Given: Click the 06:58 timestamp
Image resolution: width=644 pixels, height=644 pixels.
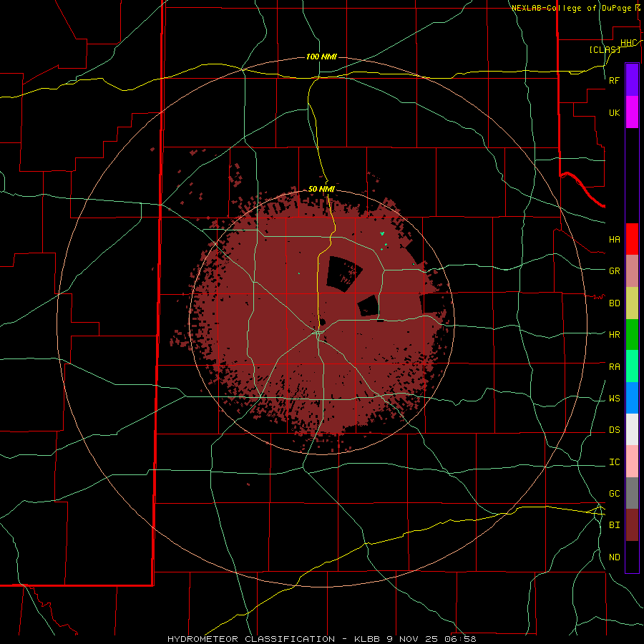Looking at the screenshot, I should tap(460, 639).
